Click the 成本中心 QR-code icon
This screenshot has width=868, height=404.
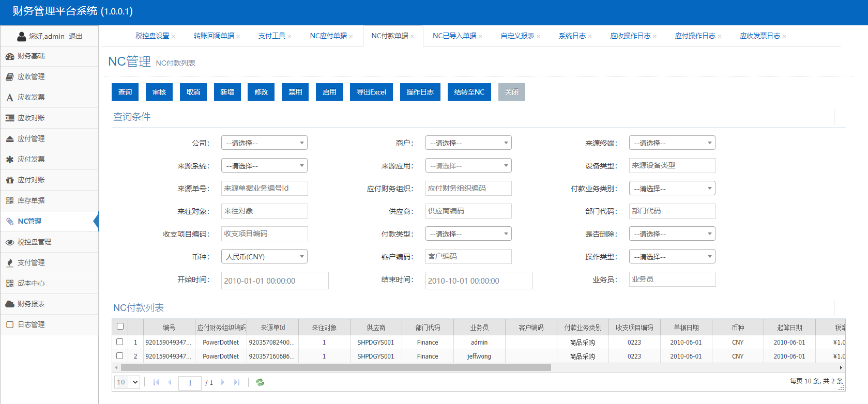[x=10, y=284]
